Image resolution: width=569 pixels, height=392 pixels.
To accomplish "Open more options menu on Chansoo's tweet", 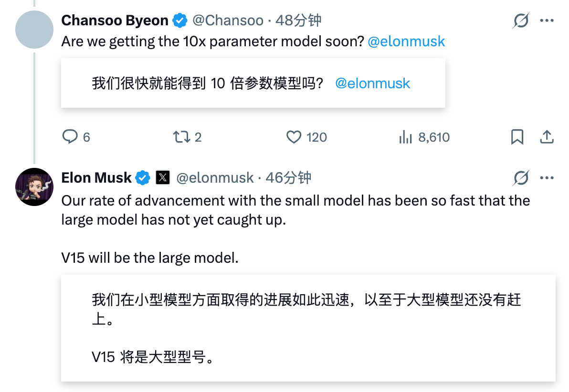I will [547, 21].
